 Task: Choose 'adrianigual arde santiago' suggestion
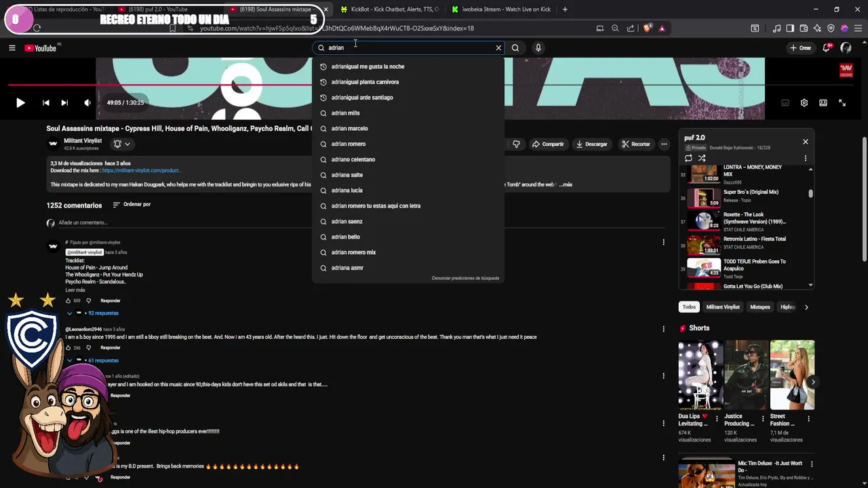[x=408, y=98]
